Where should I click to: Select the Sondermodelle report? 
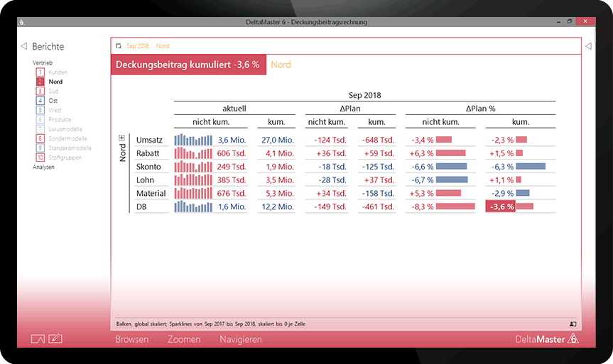click(67, 138)
